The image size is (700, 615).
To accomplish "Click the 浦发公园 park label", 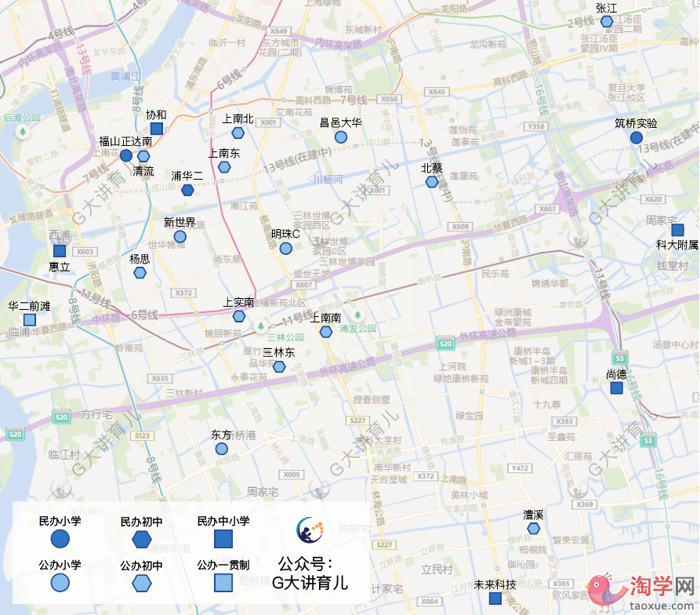I will click(357, 329).
